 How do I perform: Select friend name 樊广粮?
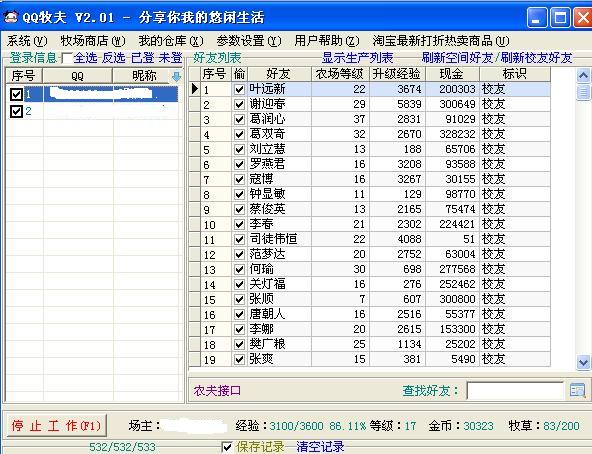tap(267, 344)
